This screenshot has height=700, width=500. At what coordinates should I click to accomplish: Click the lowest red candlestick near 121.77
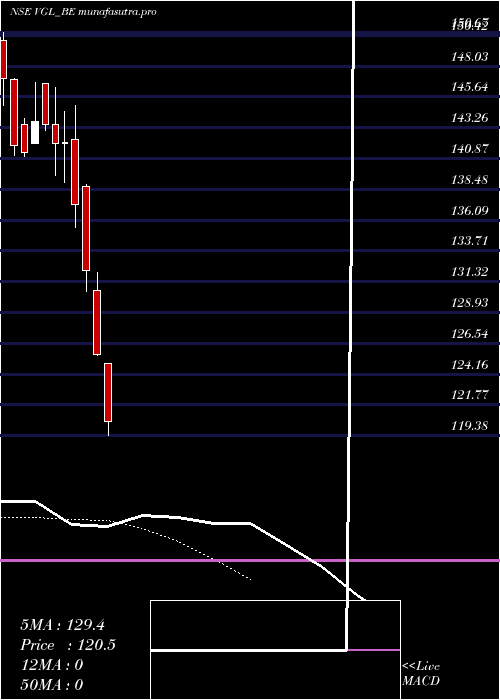tap(108, 392)
